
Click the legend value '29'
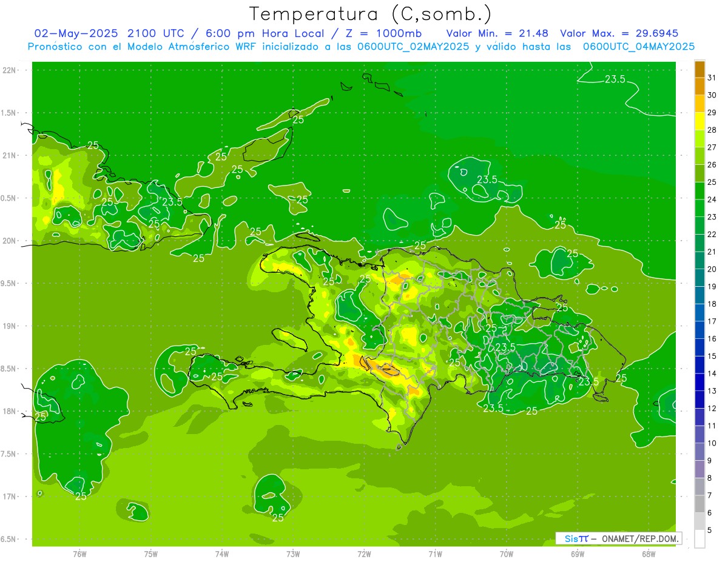[712, 112]
